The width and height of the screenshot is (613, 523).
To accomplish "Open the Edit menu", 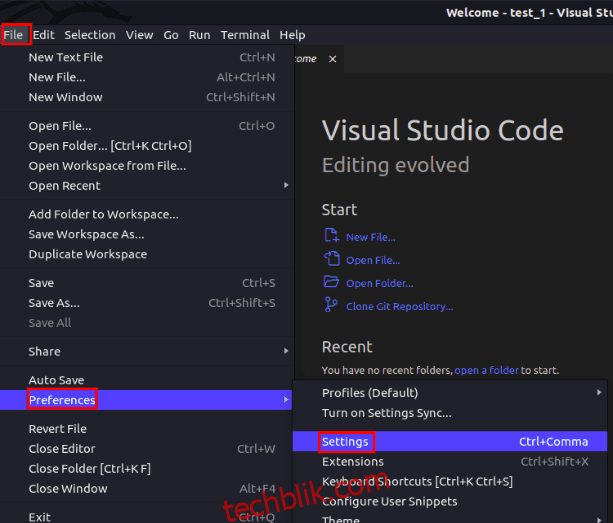I will coord(43,35).
